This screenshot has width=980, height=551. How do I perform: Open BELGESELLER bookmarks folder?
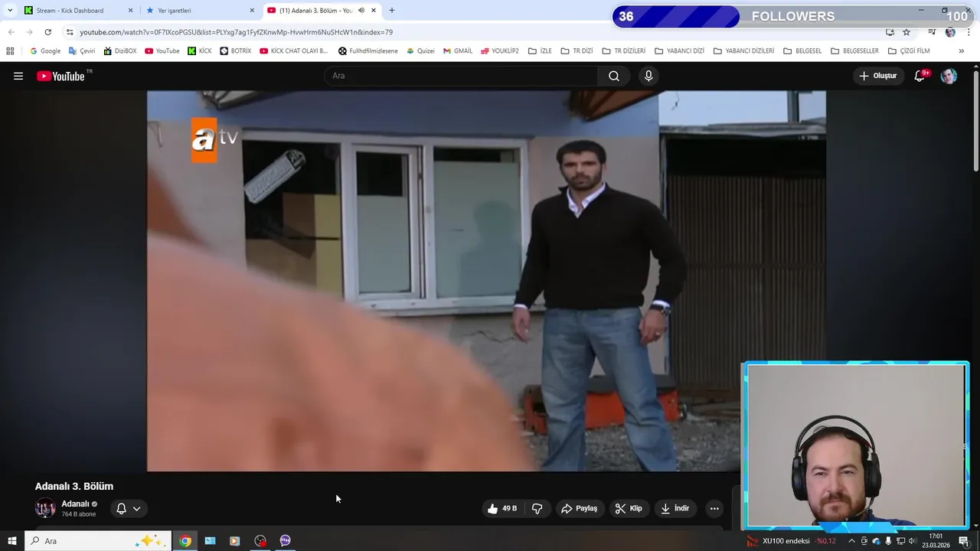coord(854,51)
